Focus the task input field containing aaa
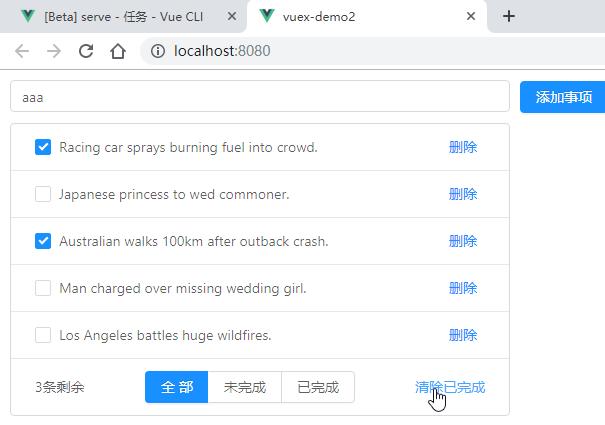 coord(260,97)
